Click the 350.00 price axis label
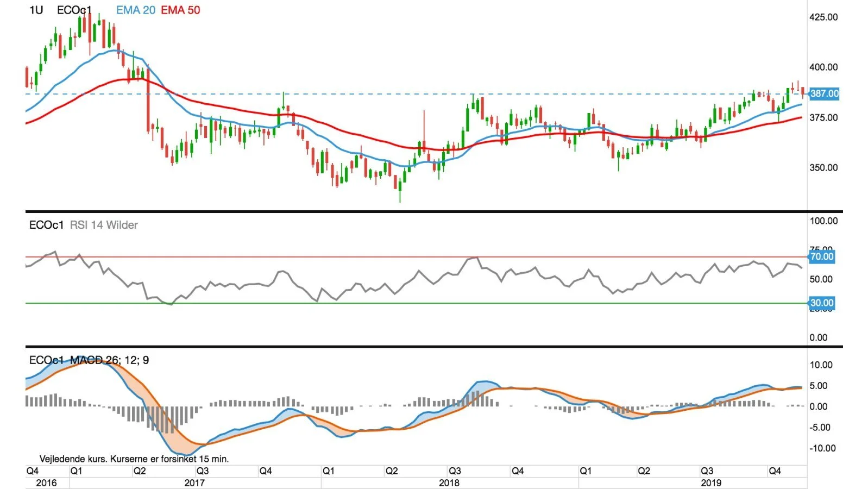This screenshot has width=868, height=489. click(823, 168)
